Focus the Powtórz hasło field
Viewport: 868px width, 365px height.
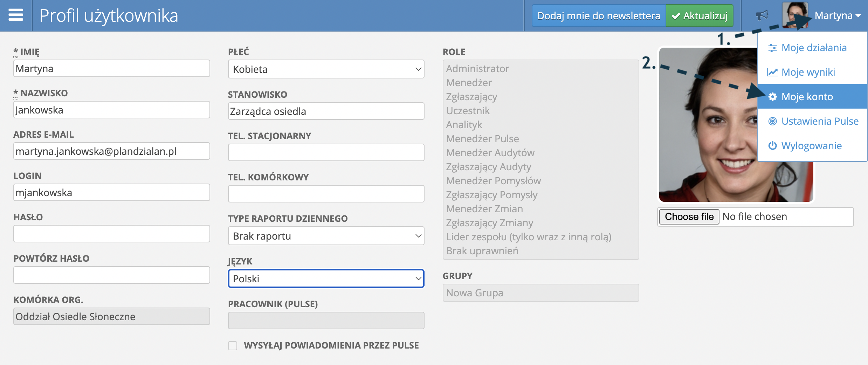pyautogui.click(x=112, y=275)
